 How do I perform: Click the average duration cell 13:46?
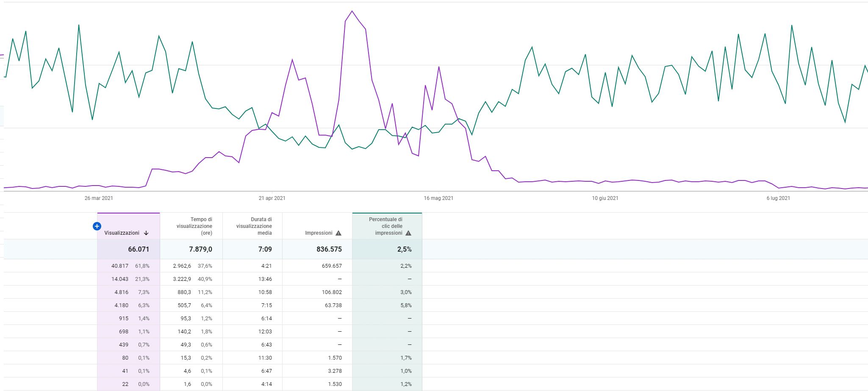[265, 279]
